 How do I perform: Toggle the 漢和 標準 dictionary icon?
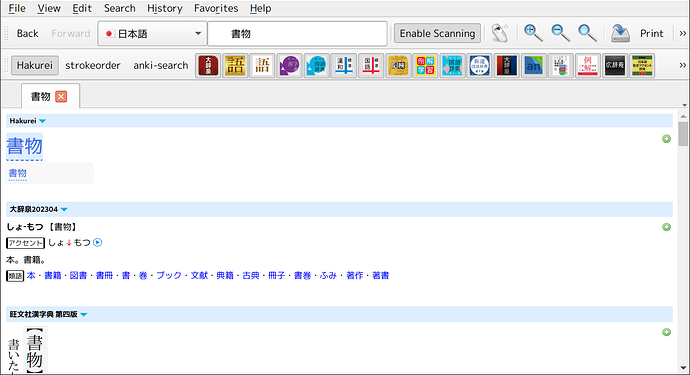(344, 66)
